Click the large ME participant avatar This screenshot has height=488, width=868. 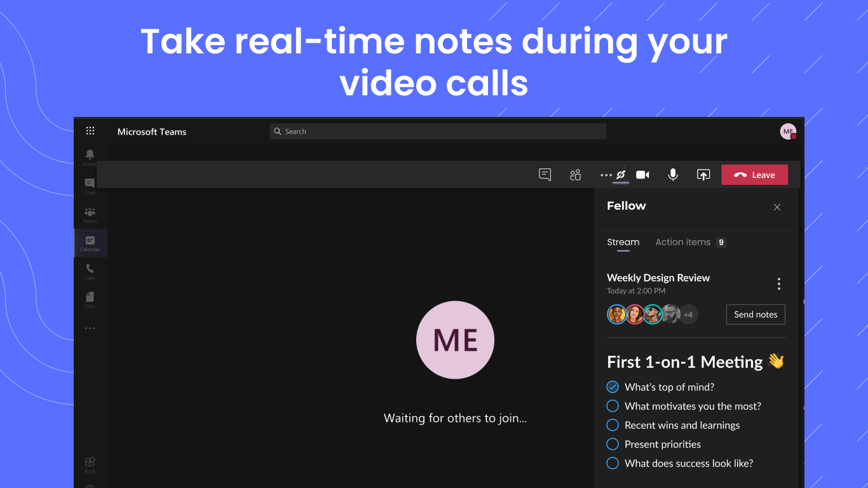(455, 340)
